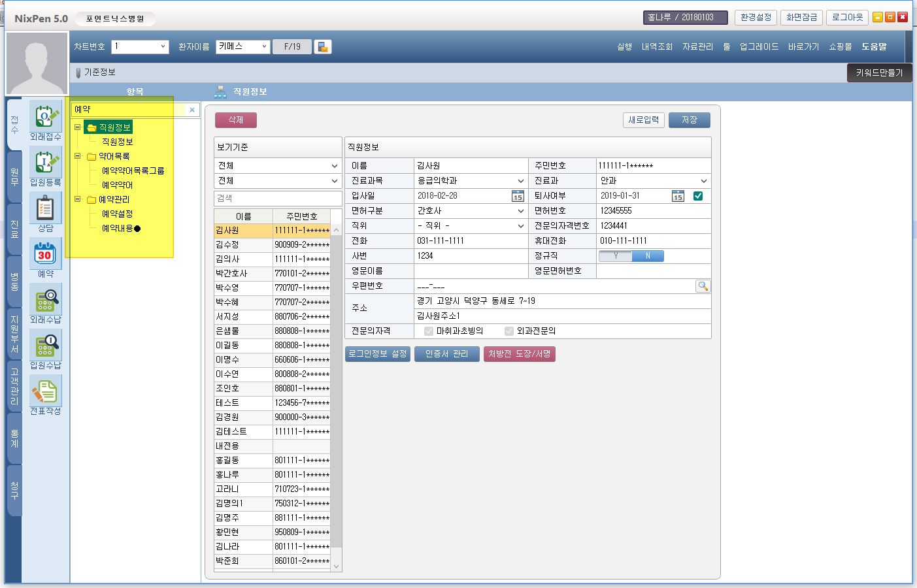The height and width of the screenshot is (588, 917).
Task: Open the 입원수납 inpatient payment icon
Action: [45, 345]
